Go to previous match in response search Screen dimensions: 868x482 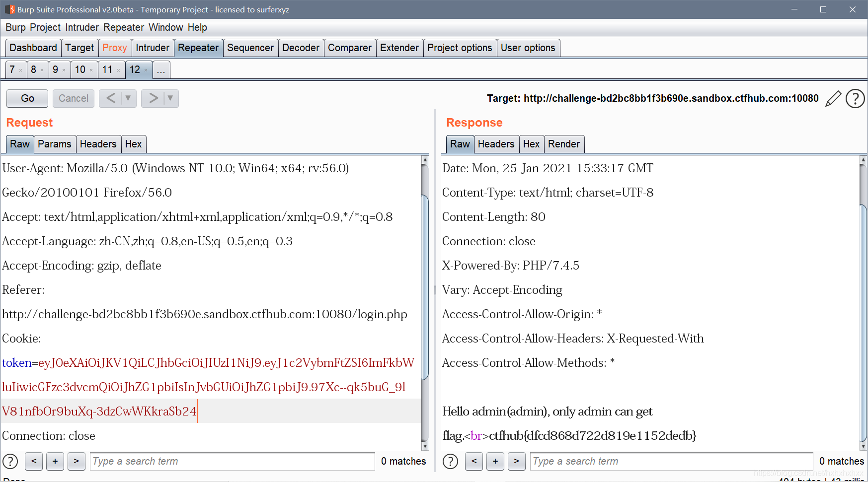coord(474,461)
